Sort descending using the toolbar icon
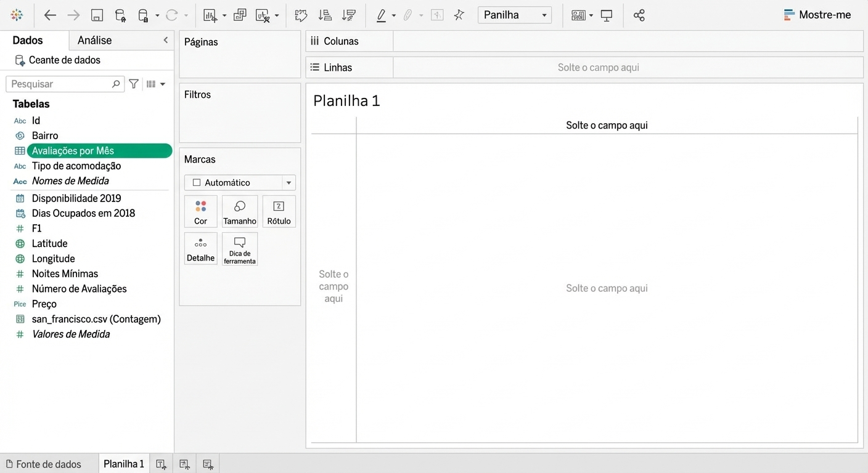Viewport: 868px width, 473px height. (348, 15)
